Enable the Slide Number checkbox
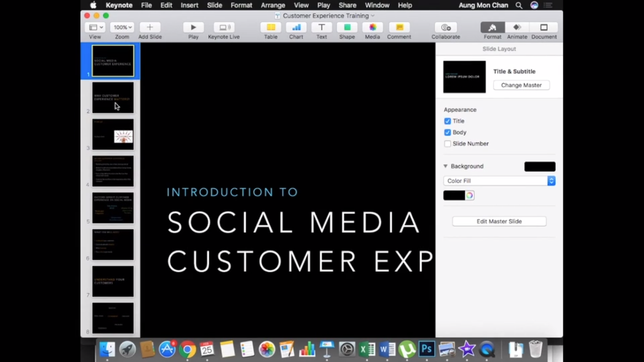The height and width of the screenshot is (362, 644). [x=447, y=144]
